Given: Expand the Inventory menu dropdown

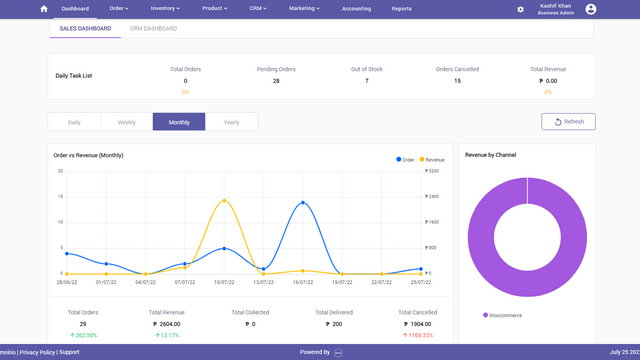Looking at the screenshot, I should 165,8.
